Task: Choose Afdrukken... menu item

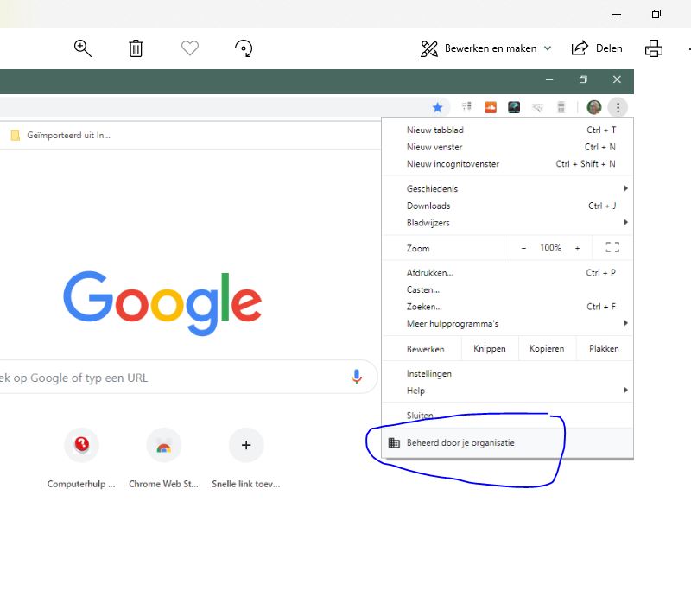Action: 507,273
